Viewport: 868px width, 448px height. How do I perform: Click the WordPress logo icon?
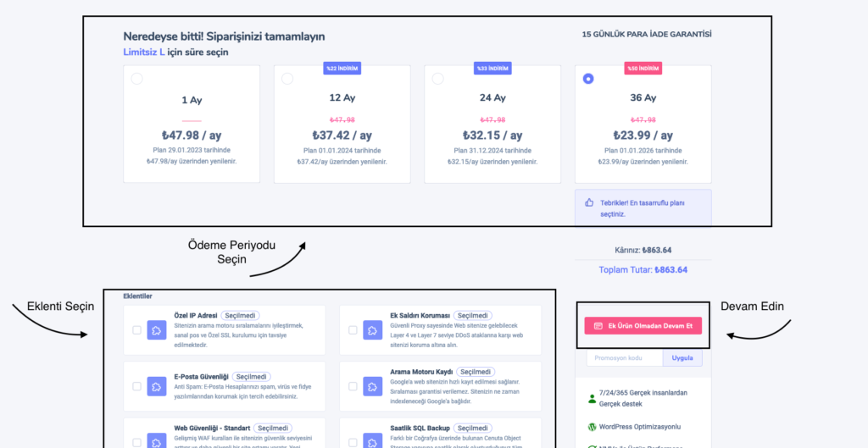pos(592,427)
